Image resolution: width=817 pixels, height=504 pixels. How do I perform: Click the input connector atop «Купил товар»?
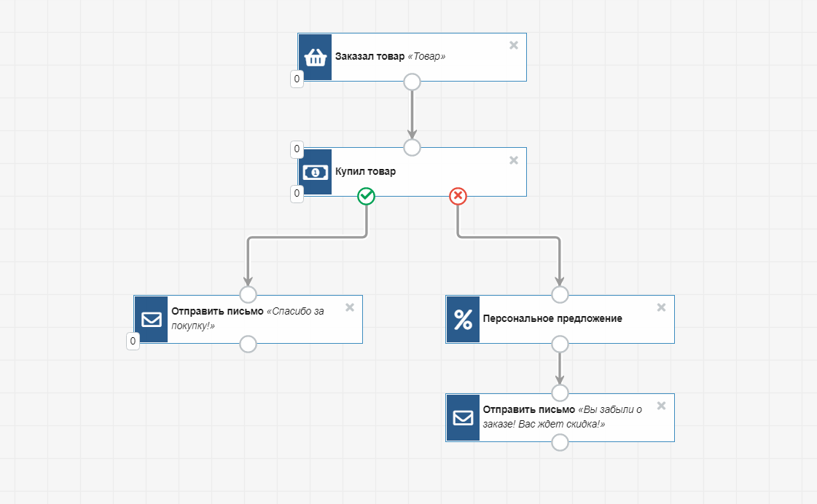point(412,148)
